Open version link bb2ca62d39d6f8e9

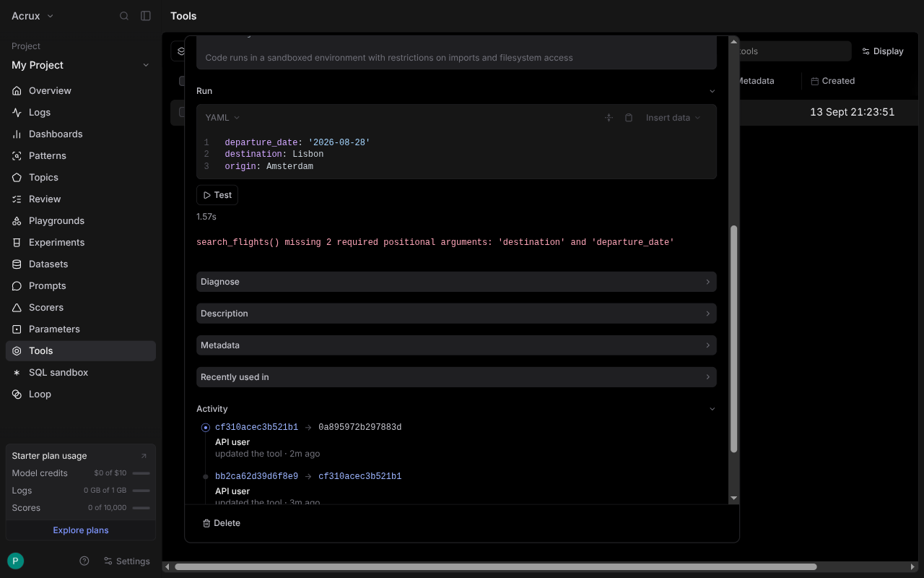(256, 477)
